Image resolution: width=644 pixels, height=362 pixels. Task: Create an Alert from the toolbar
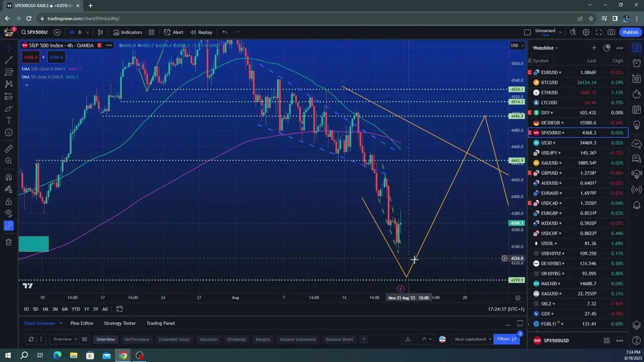174,32
